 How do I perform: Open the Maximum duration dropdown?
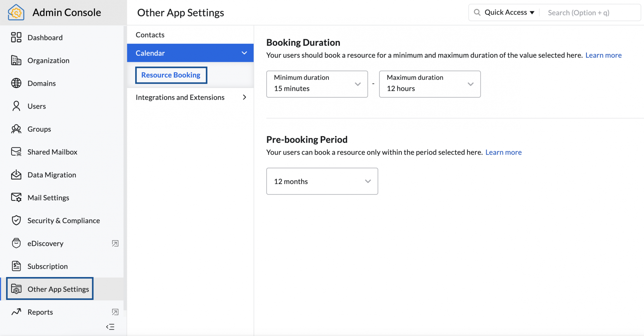click(430, 84)
